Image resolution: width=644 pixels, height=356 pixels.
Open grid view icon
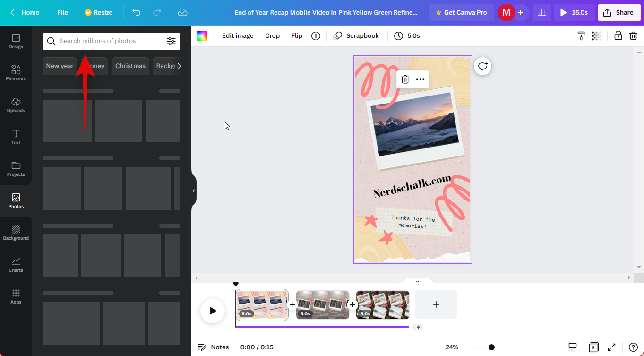click(573, 347)
